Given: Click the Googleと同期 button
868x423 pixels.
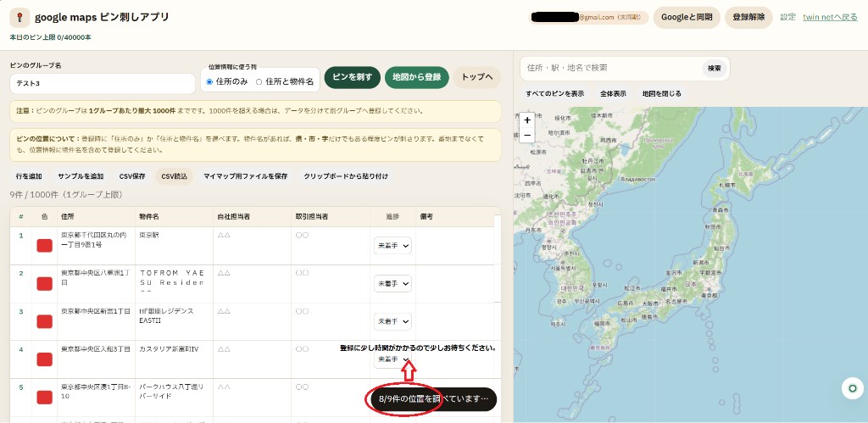Looking at the screenshot, I should click(687, 17).
